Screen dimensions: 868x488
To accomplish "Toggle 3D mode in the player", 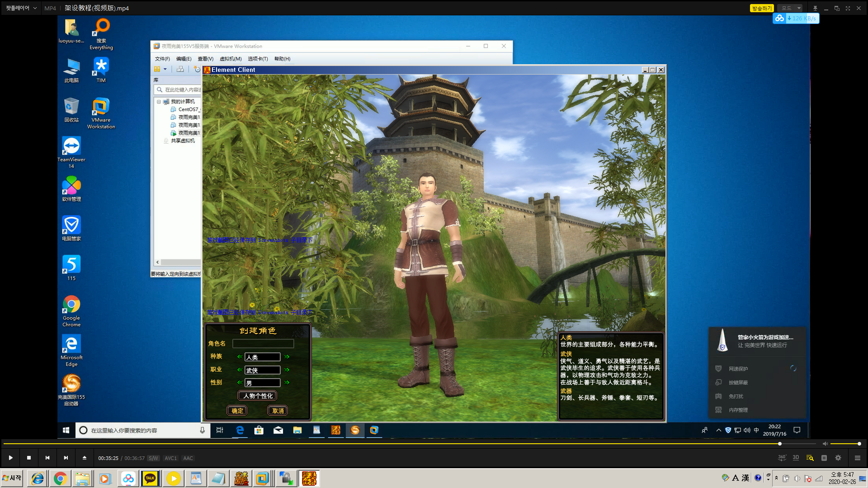I will tap(796, 458).
